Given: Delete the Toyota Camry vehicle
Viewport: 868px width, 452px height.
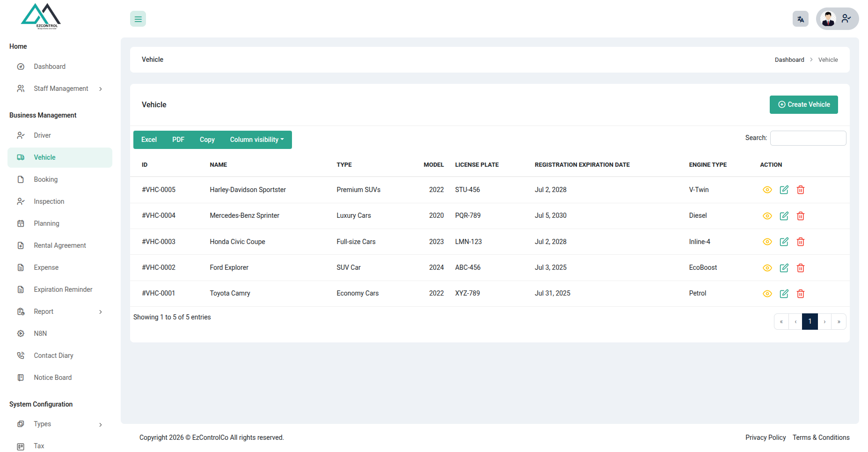Looking at the screenshot, I should coord(801,294).
